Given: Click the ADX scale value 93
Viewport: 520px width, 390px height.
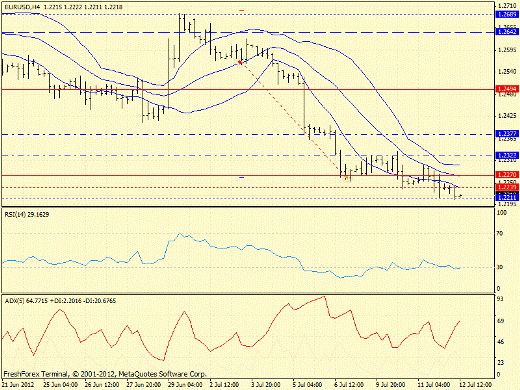Looking at the screenshot, I should click(500, 299).
